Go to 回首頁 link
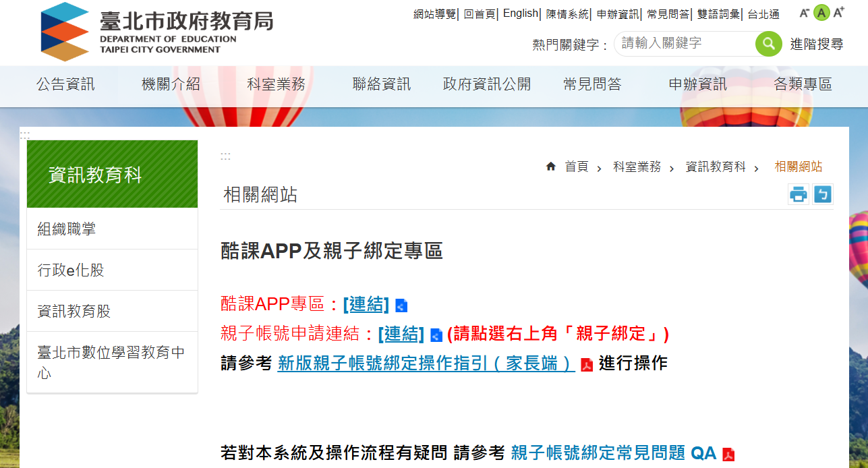Image resolution: width=868 pixels, height=468 pixels. pyautogui.click(x=480, y=14)
